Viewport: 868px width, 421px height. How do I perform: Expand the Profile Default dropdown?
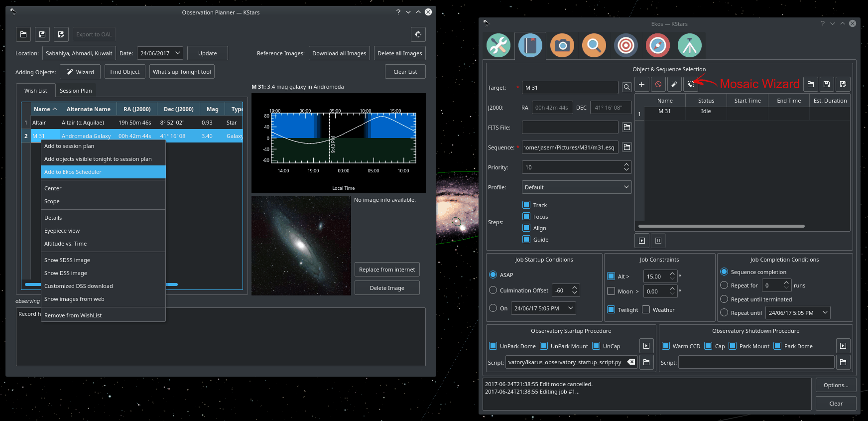[576, 187]
